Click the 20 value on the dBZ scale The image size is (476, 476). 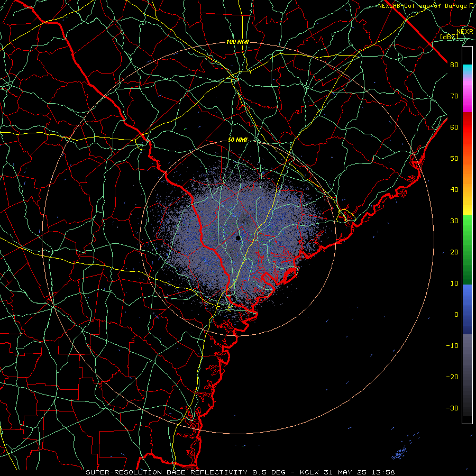click(454, 252)
